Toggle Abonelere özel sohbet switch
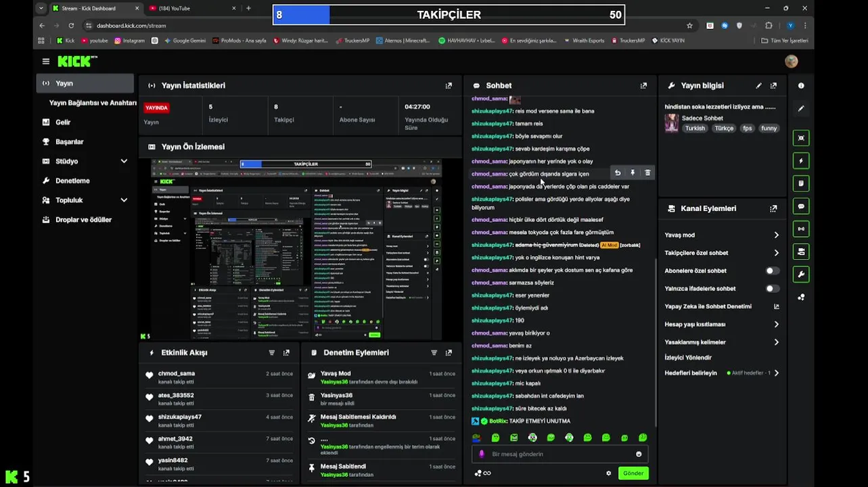This screenshot has width=868, height=487. pos(772,271)
